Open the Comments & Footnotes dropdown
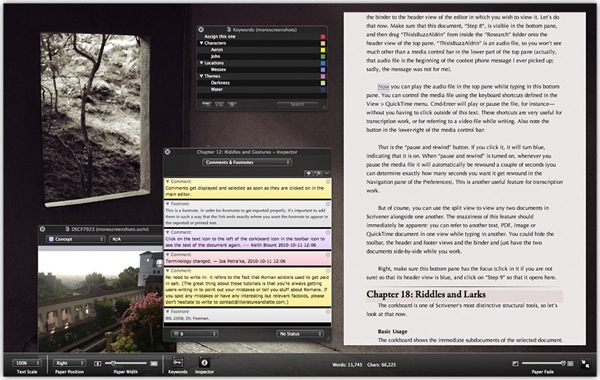Screen dimensions: 600x380 point(247,162)
